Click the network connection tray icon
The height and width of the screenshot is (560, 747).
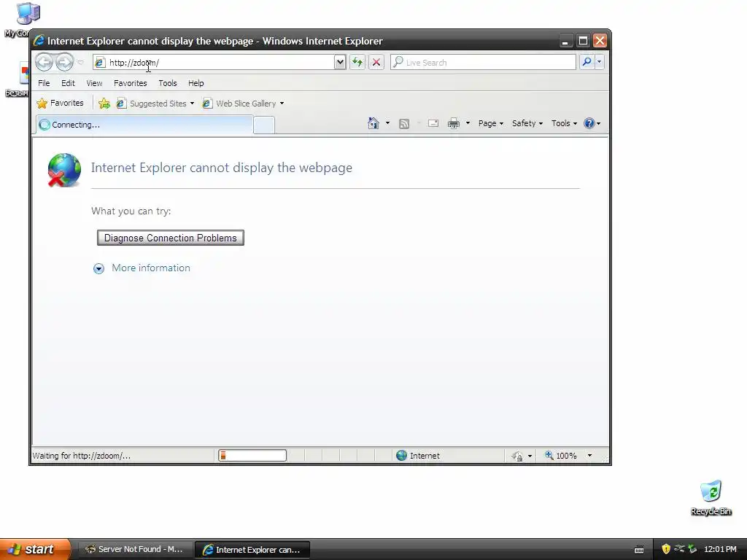pos(679,548)
